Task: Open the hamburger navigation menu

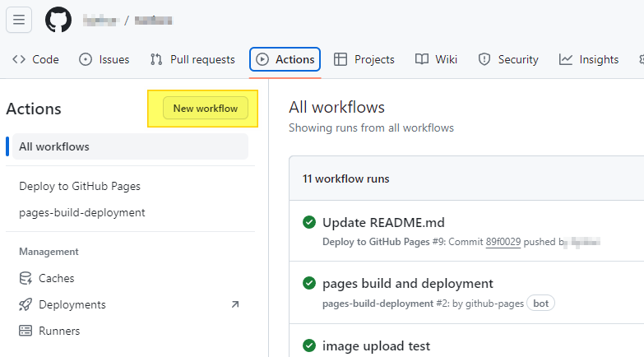Action: [19, 19]
